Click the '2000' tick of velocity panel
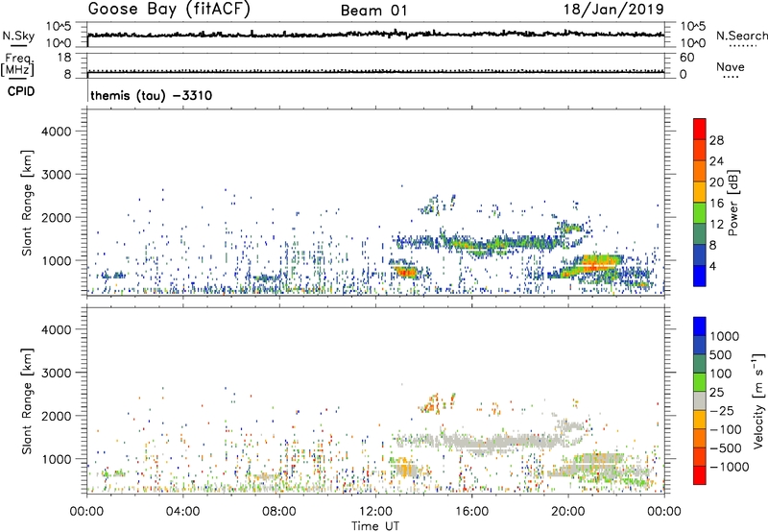The height and width of the screenshot is (532, 768). 57,416
